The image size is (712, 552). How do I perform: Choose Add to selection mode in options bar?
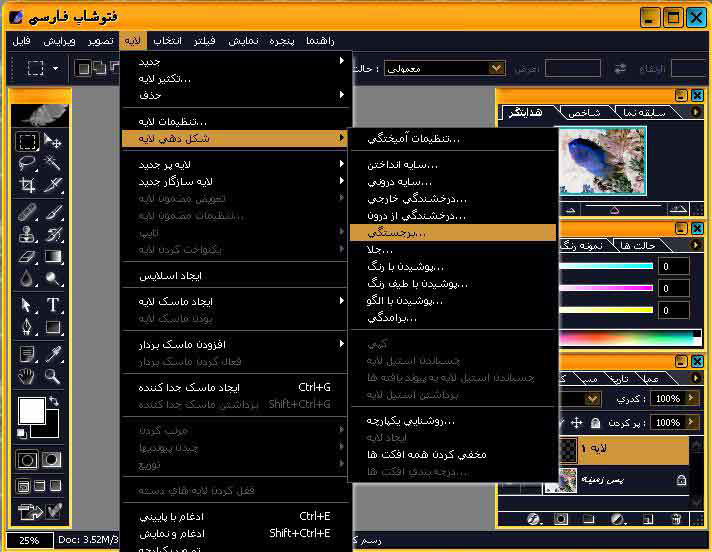99,69
